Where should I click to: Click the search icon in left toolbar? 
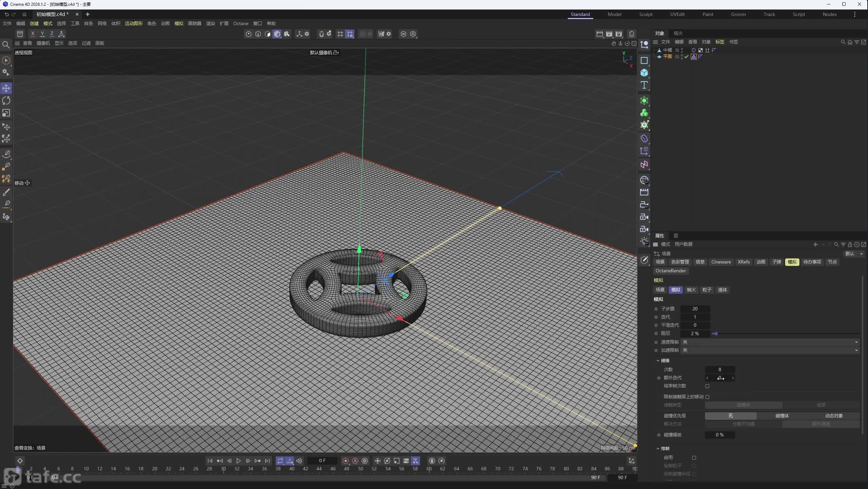tap(6, 44)
